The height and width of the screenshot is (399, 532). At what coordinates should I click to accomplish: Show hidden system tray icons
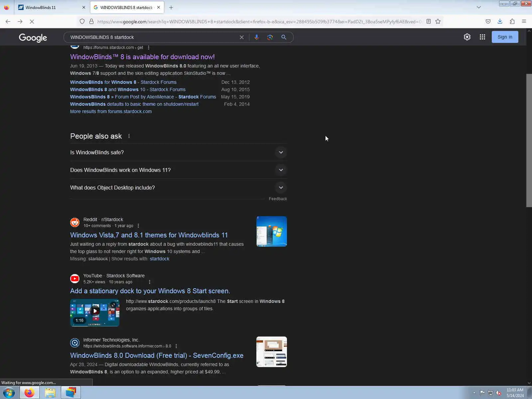click(474, 393)
